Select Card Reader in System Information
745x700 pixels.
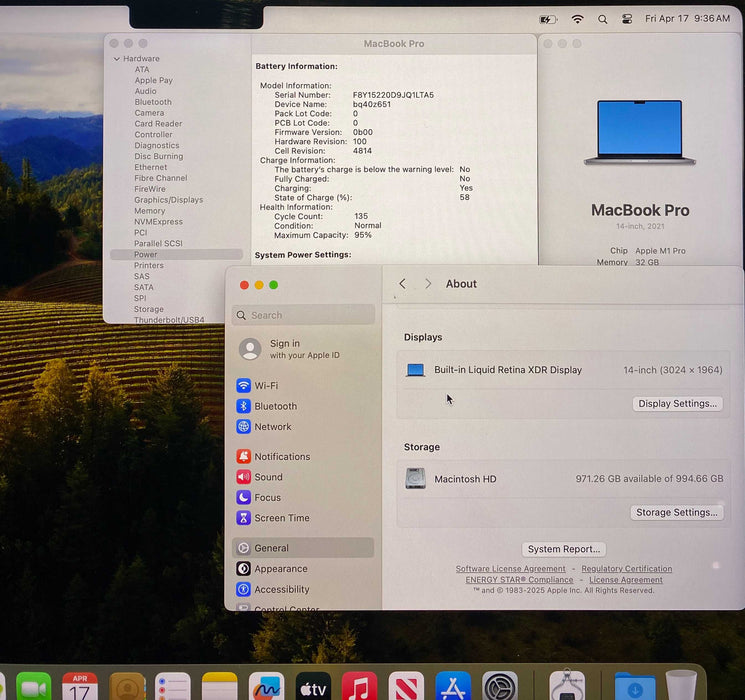coord(158,124)
